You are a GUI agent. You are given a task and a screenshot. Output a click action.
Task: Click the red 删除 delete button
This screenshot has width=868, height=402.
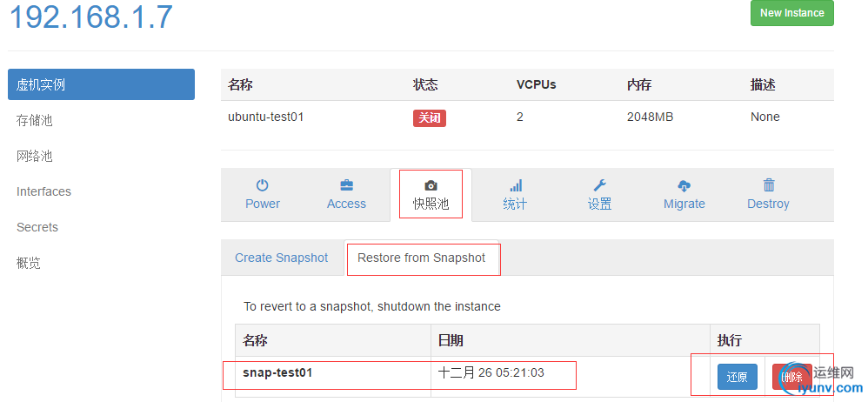(x=792, y=377)
